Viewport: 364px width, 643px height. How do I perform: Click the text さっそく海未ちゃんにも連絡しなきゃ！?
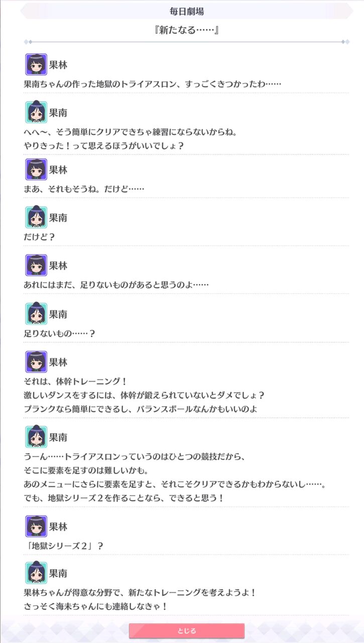95,606
